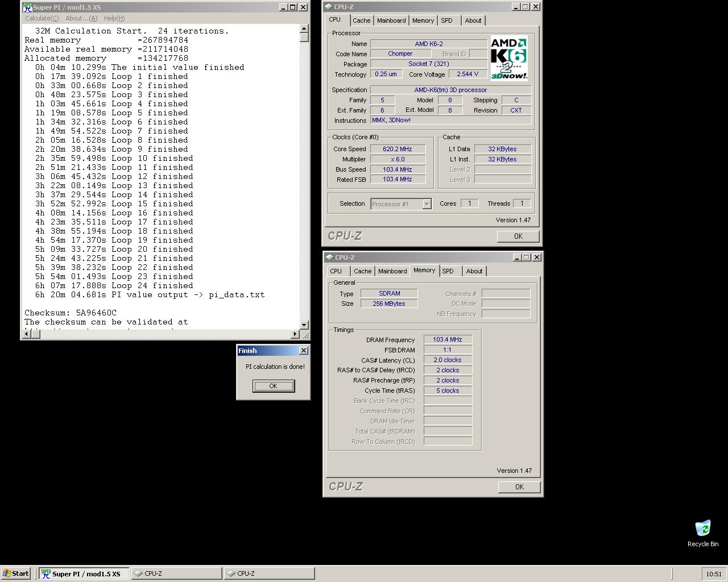The image size is (728, 582).
Task: Close the Finish dialog
Action: pos(303,351)
